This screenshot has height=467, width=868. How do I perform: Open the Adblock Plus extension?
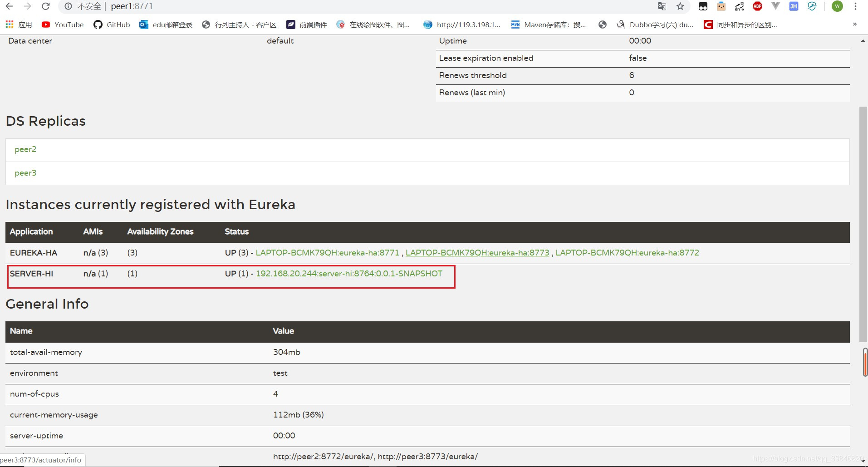pyautogui.click(x=757, y=6)
